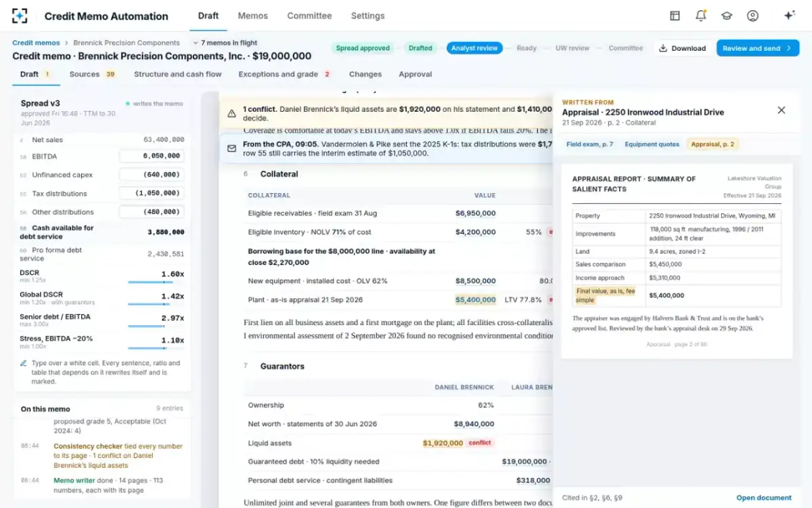Open the Settings navigation tab

tap(367, 16)
